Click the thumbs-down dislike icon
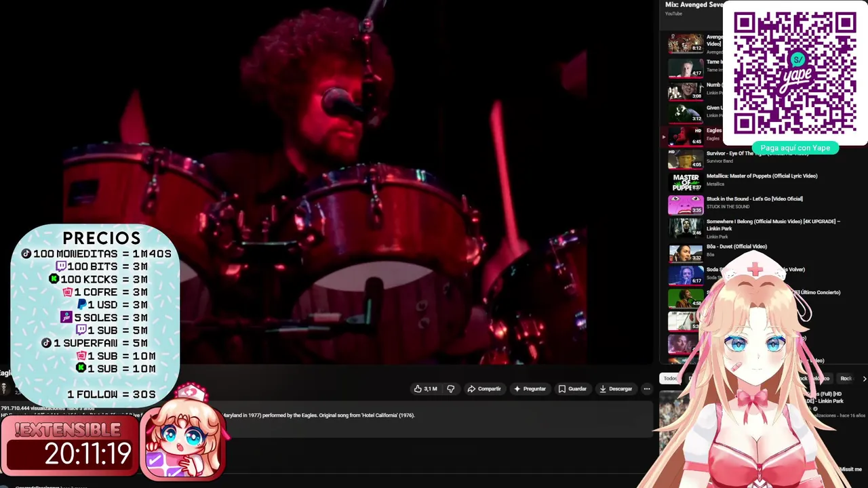 click(450, 389)
